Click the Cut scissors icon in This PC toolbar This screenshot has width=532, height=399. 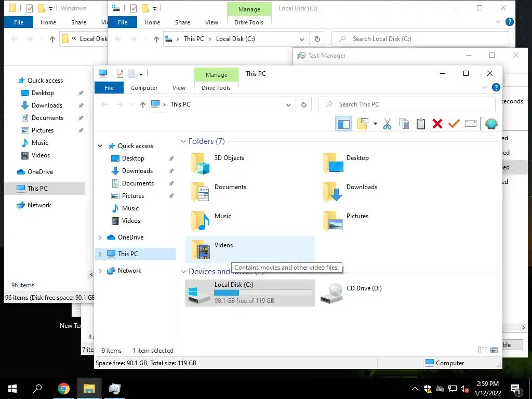[387, 124]
